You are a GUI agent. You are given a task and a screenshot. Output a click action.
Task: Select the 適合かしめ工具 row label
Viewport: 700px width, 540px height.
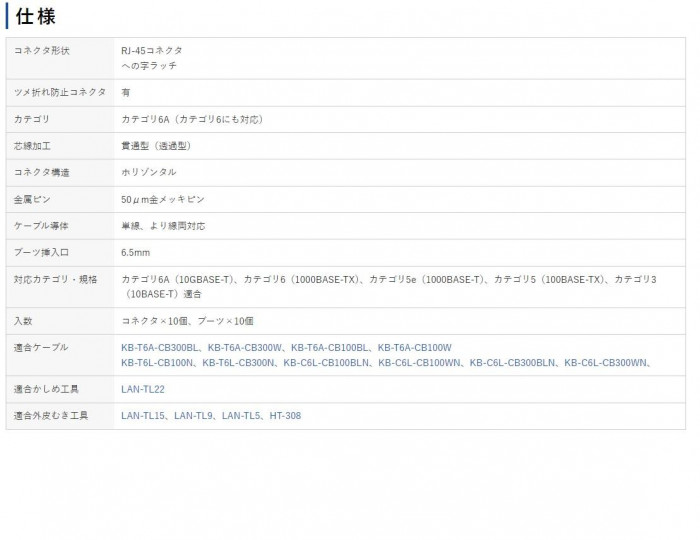[46, 389]
